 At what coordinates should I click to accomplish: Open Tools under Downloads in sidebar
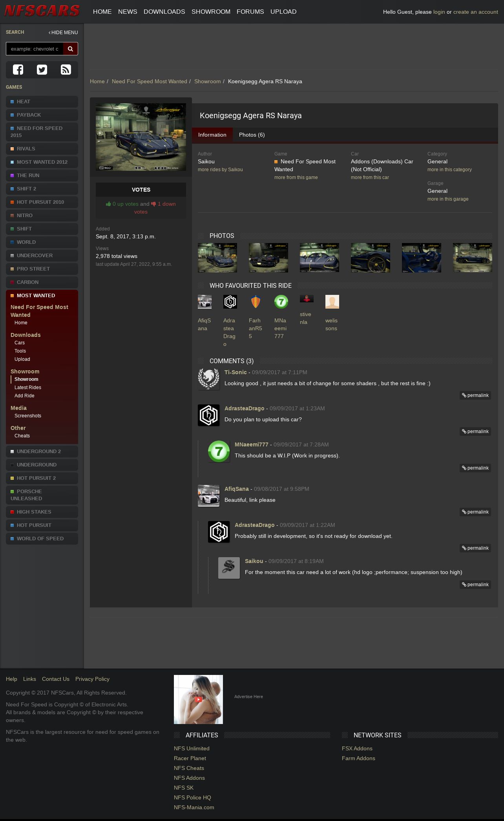20,351
